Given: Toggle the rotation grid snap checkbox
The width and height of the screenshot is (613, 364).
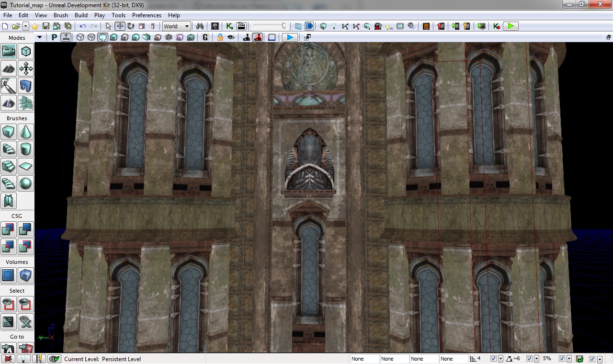Looking at the screenshot, I should tap(529, 359).
